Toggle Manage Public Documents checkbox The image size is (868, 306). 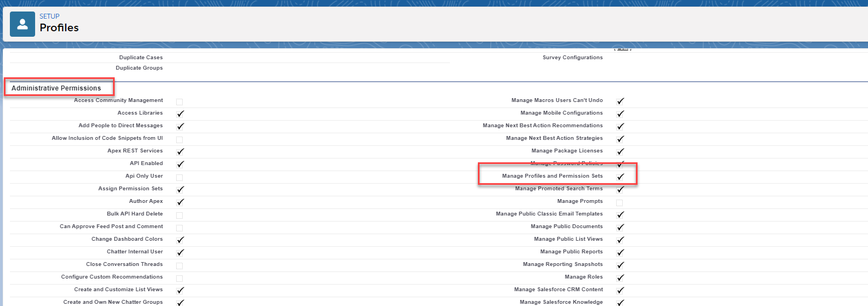click(x=620, y=227)
